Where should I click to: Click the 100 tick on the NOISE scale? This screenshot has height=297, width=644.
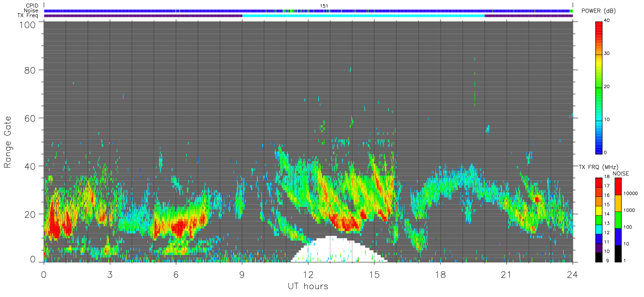pyautogui.click(x=627, y=227)
